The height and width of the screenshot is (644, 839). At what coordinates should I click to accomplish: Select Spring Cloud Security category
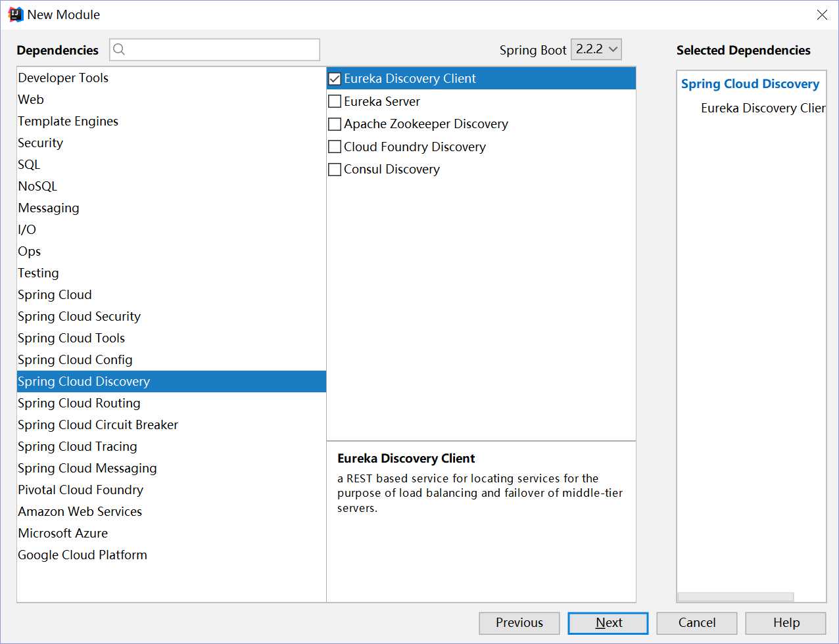(172, 316)
